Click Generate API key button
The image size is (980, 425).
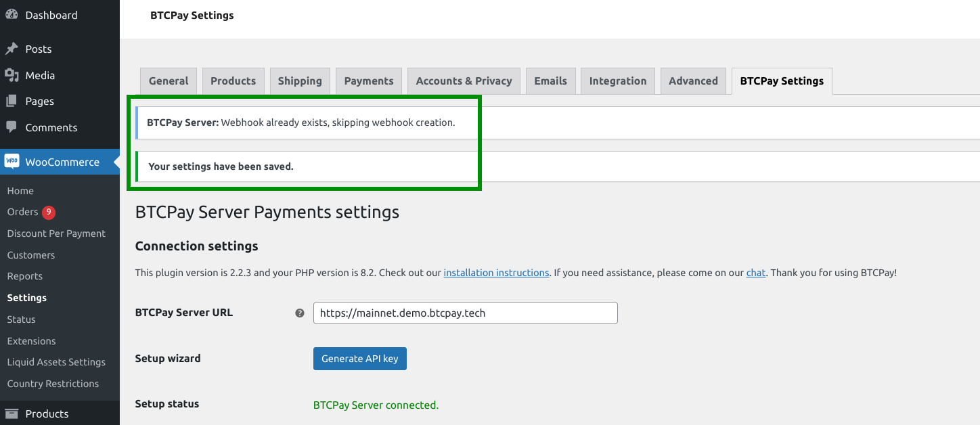tap(359, 358)
